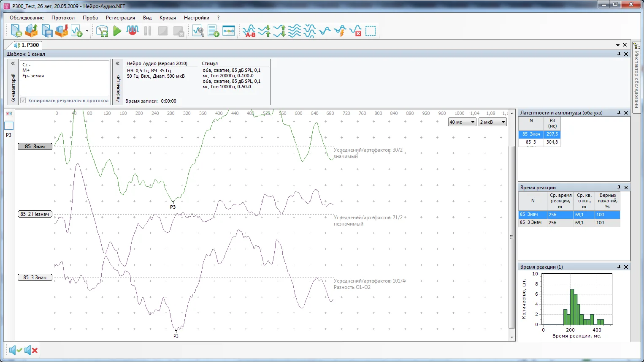This screenshot has width=644, height=362.
Task: Open the Протокол menu
Action: (63, 18)
